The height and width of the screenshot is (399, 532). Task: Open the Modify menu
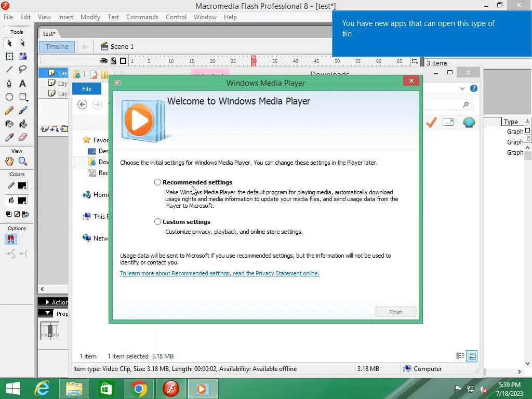pos(90,17)
